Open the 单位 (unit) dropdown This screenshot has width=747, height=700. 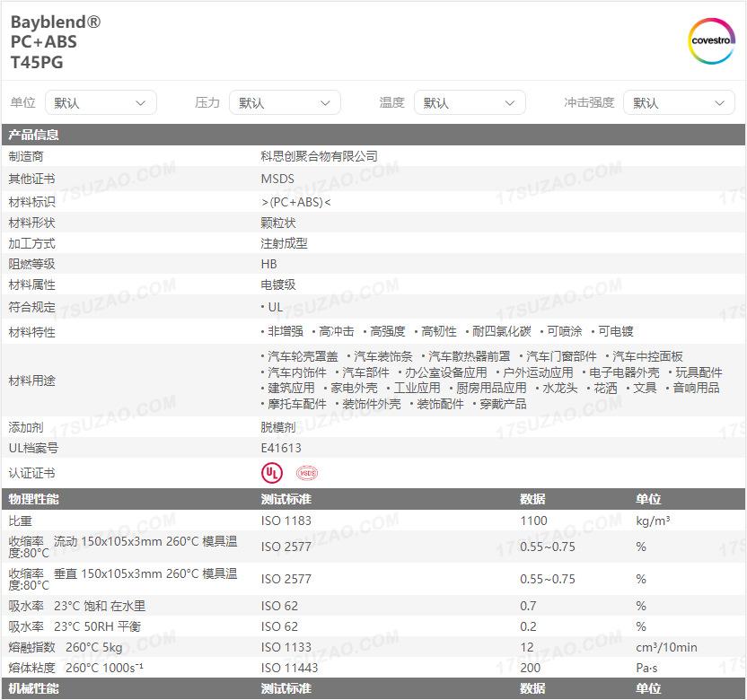click(100, 103)
